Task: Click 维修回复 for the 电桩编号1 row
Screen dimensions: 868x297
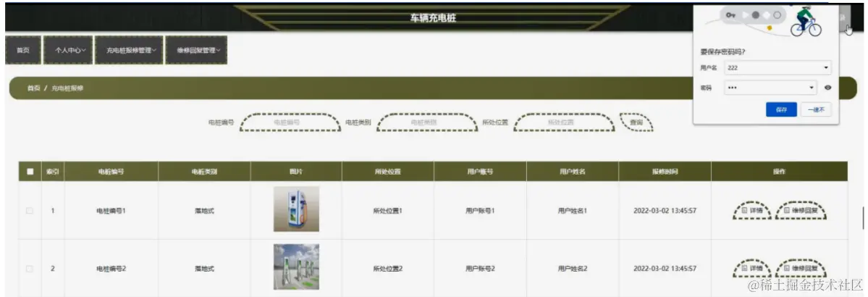Action: 801,211
